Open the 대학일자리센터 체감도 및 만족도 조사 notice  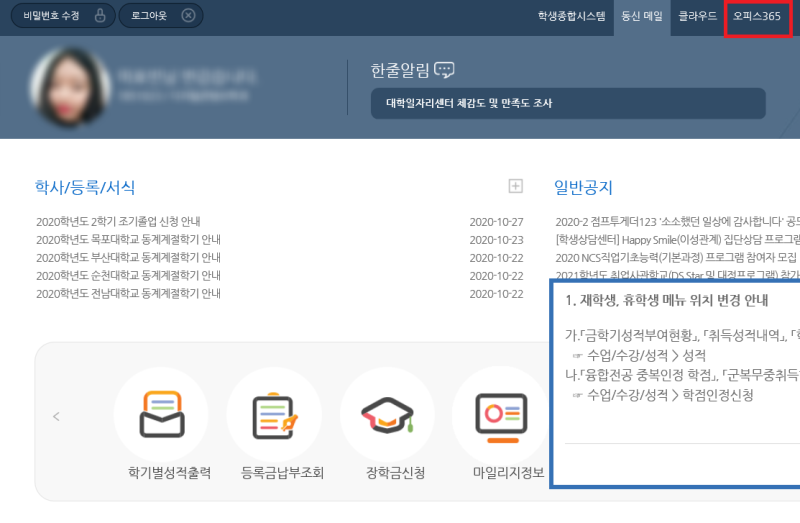click(x=568, y=104)
